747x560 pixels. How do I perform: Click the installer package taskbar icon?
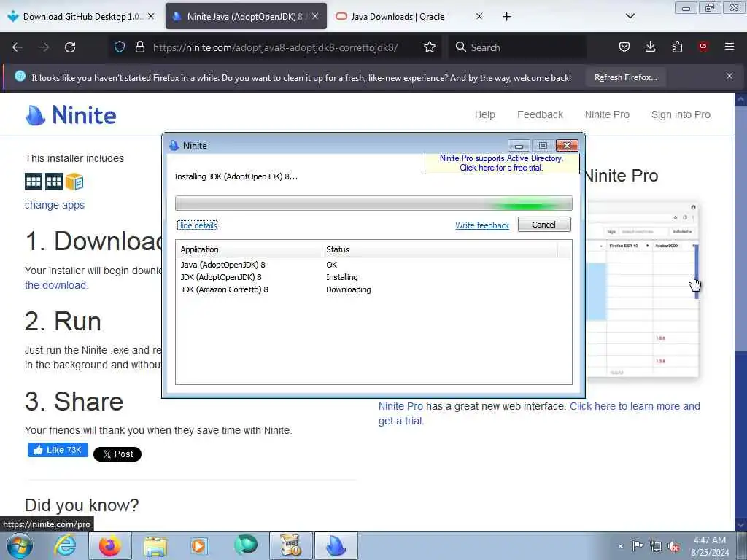click(291, 545)
